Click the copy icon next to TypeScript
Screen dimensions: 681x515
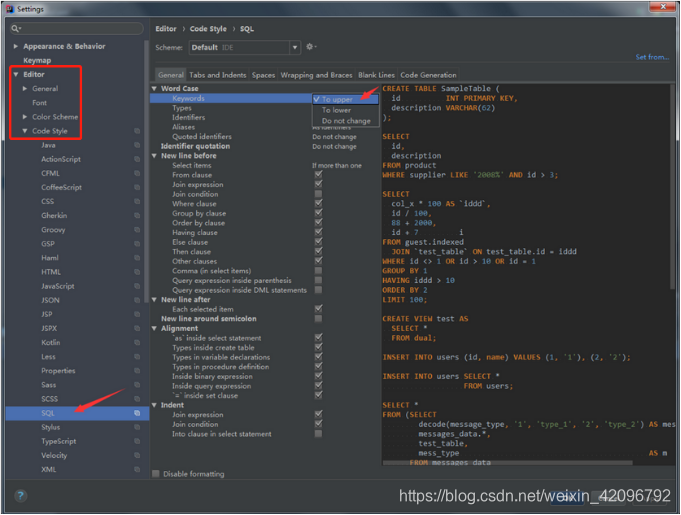click(x=137, y=441)
